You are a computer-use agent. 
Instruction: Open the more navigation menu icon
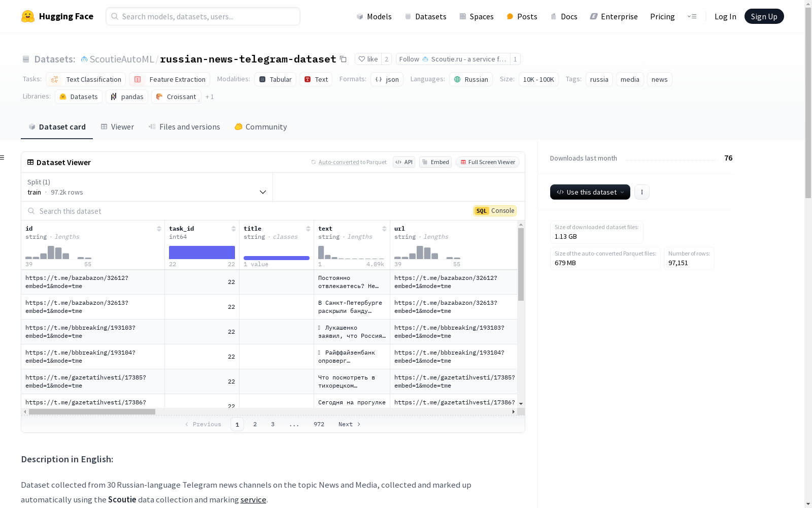[x=692, y=16]
